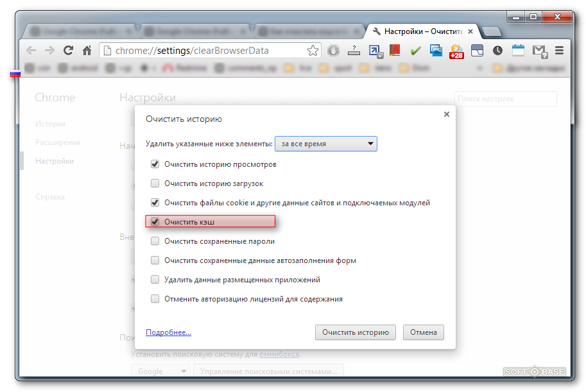
Task: Click Управление поисковыми системами button
Action: 268,371
